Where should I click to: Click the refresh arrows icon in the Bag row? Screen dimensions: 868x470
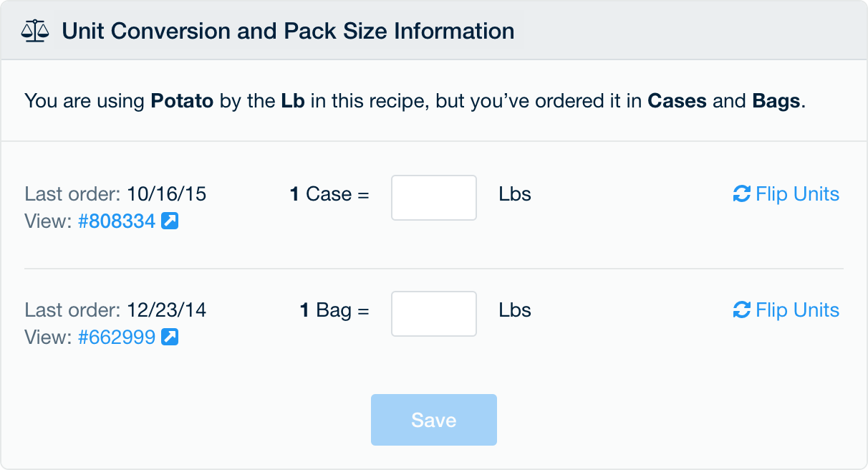742,310
